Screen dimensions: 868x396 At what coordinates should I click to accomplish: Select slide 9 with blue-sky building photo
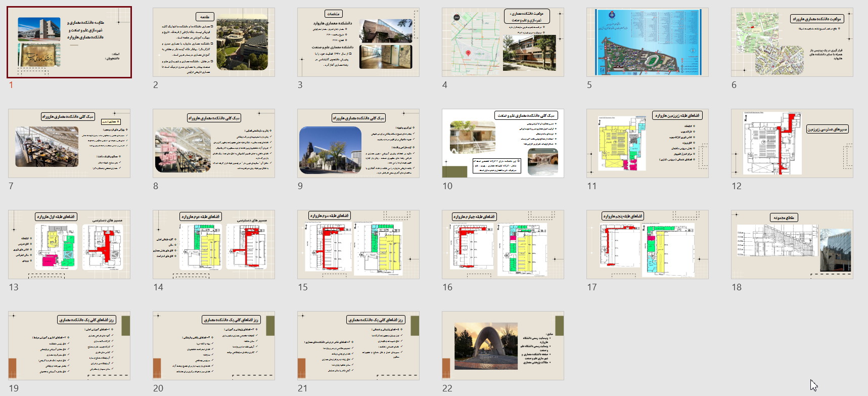coord(358,144)
